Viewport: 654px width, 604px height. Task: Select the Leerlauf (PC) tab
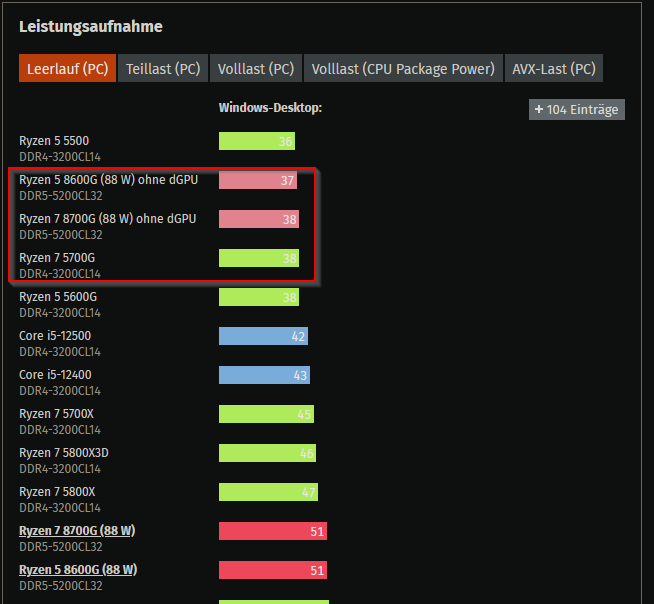[67, 68]
